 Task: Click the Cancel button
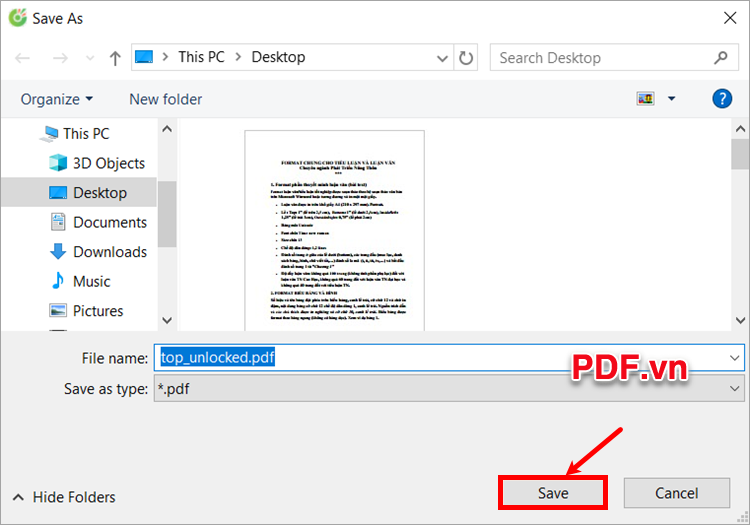(676, 493)
